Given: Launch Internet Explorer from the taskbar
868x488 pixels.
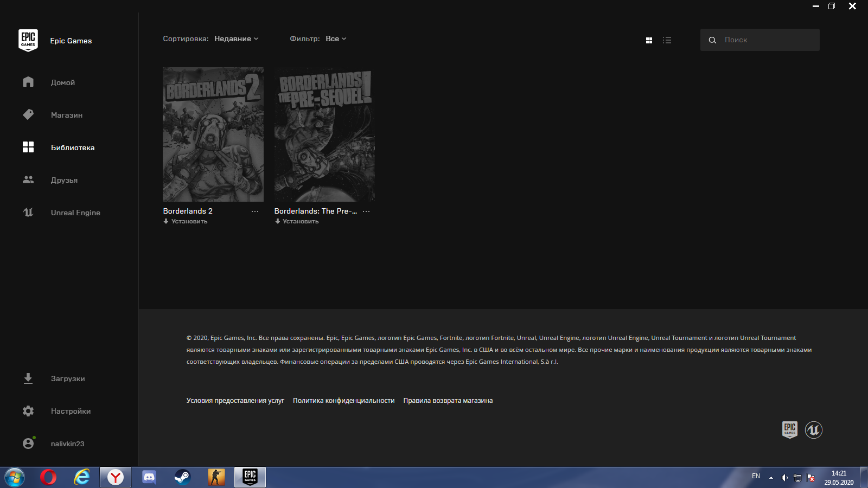Looking at the screenshot, I should 82,477.
